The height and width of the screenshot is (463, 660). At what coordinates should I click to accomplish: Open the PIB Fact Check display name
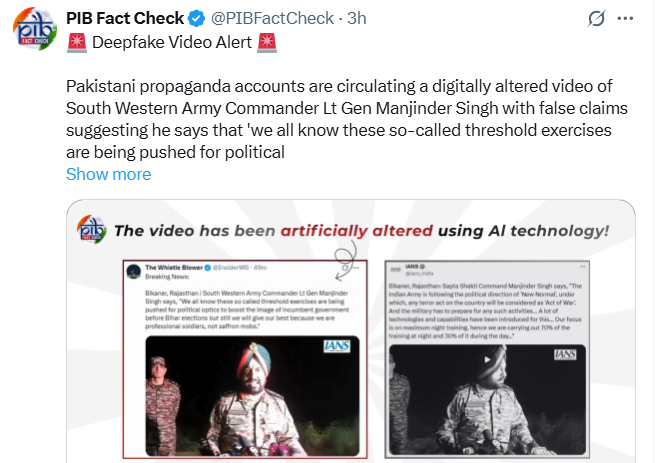pyautogui.click(x=125, y=18)
